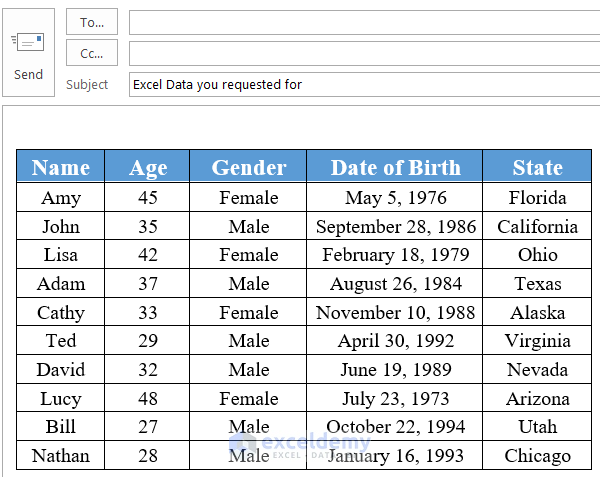600x477 pixels.
Task: Click the Date of Birth header cell
Action: [395, 167]
